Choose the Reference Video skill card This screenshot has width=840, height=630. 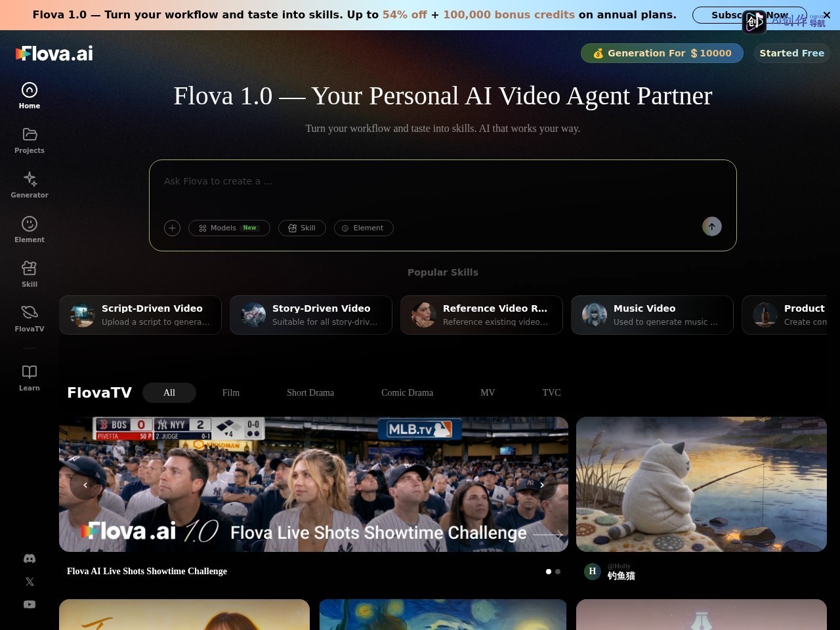[x=482, y=315]
